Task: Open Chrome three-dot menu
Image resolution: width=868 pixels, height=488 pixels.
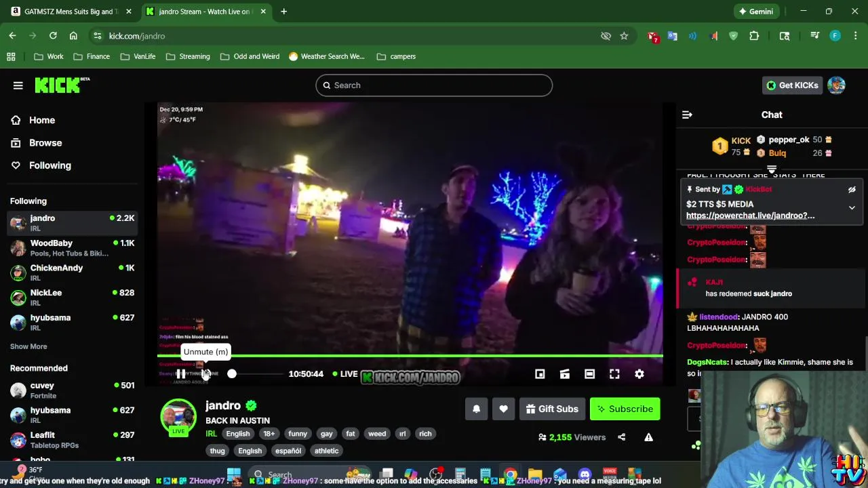Action: [x=855, y=36]
